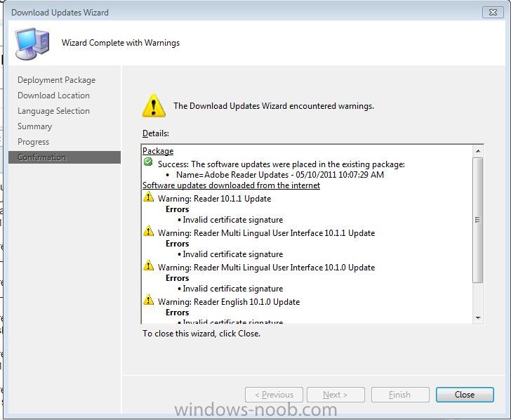Select the Download Location step
The width and height of the screenshot is (511, 420).
(53, 96)
